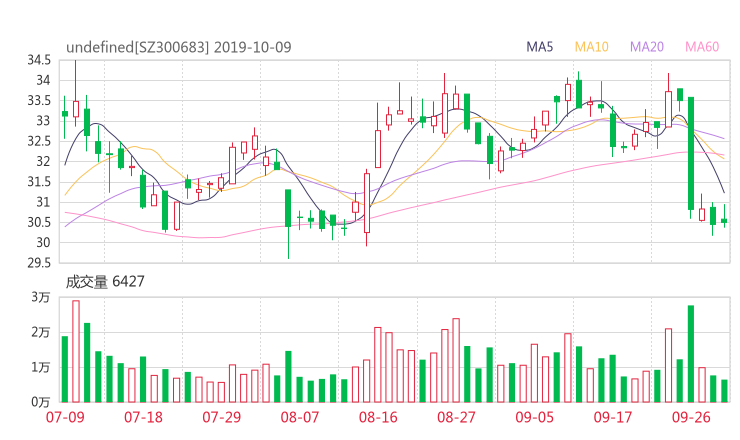Click the 33.5 price axis label
Screen dimensions: 740x440
click(39, 101)
